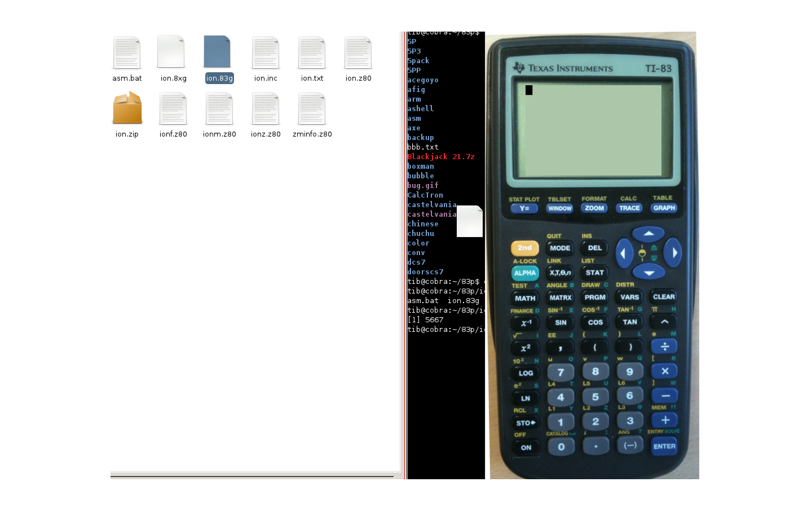Click the TRACE key

pyautogui.click(x=629, y=208)
